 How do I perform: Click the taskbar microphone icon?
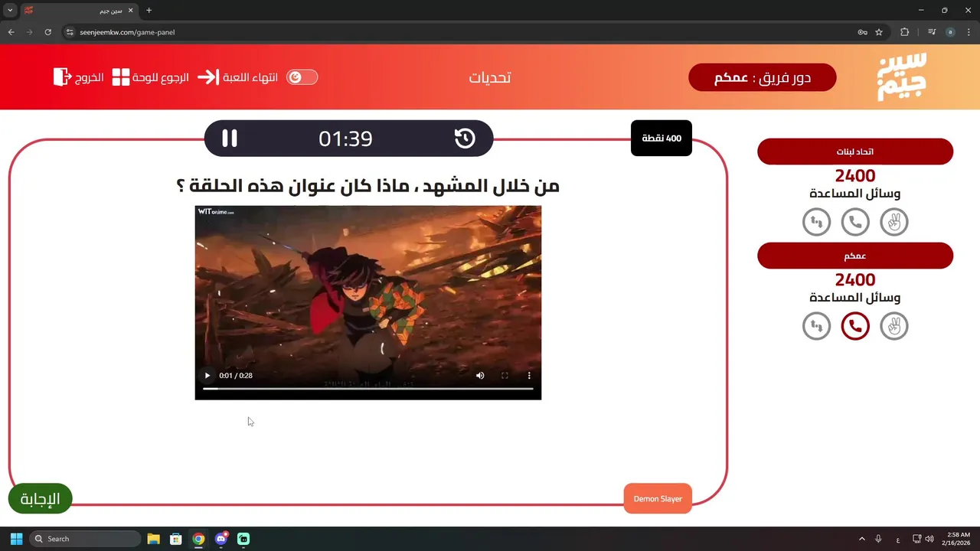tap(878, 539)
